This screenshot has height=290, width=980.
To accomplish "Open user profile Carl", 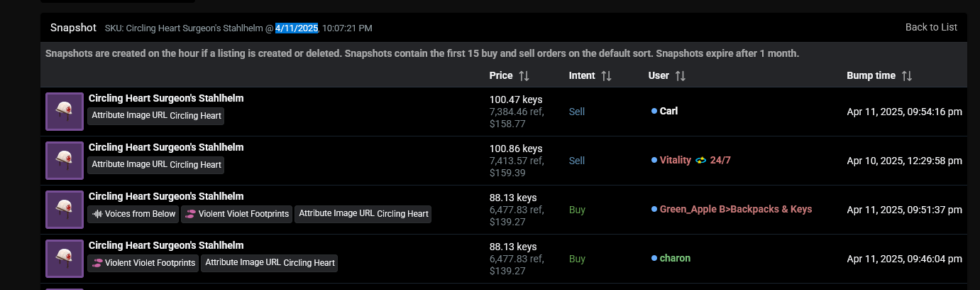I will [668, 111].
